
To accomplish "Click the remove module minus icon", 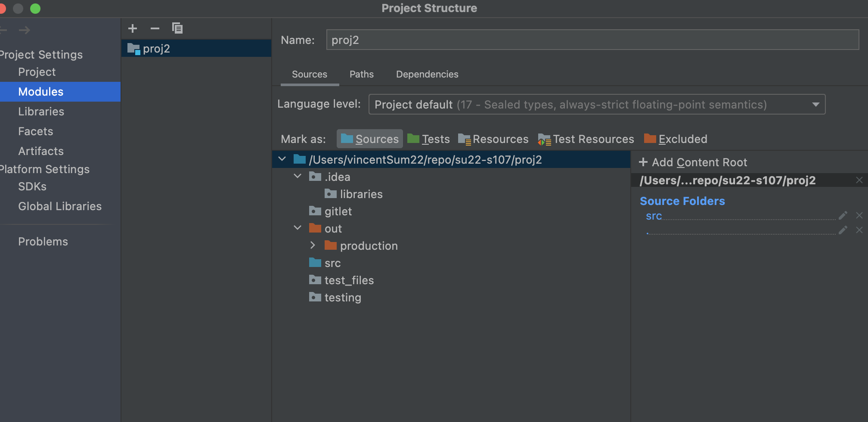I will 155,28.
